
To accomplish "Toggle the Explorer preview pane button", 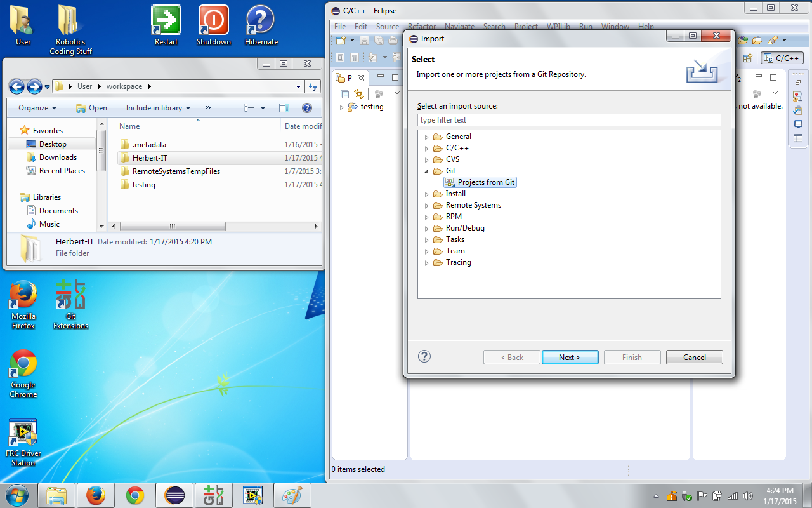I will coord(284,108).
